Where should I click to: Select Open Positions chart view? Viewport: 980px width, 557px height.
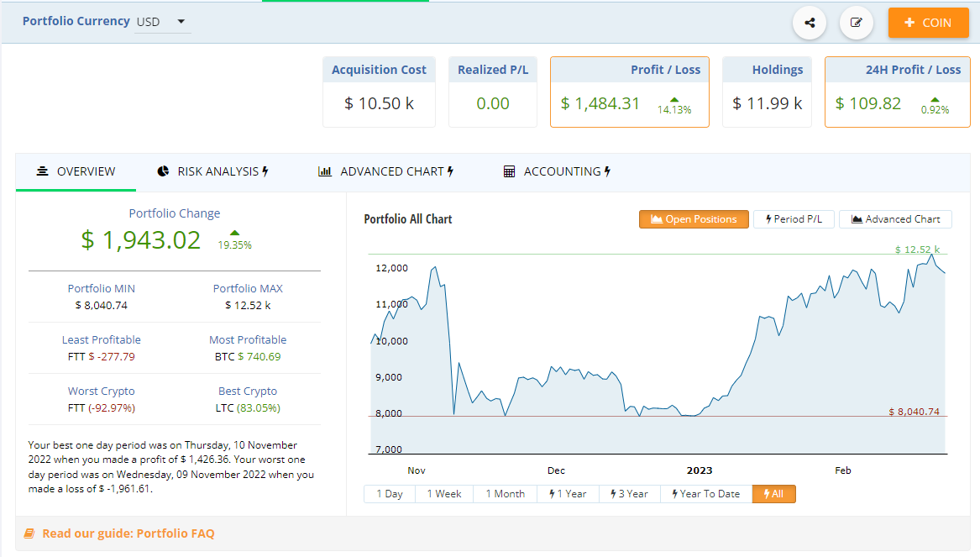coord(694,219)
